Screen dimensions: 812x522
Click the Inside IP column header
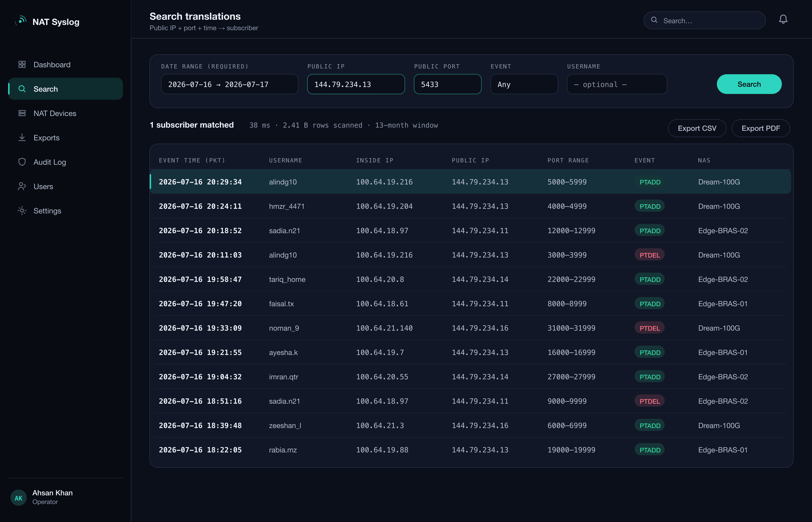click(375, 160)
